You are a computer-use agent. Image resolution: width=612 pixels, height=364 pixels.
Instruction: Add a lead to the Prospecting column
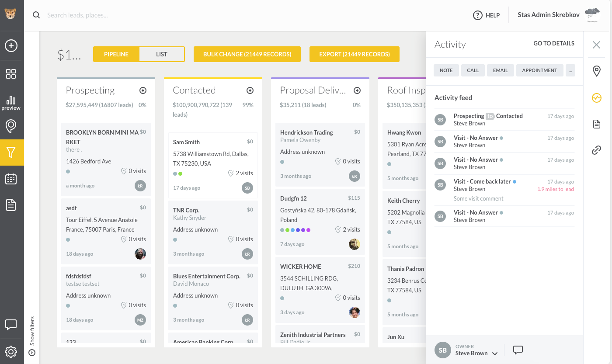[x=143, y=90]
